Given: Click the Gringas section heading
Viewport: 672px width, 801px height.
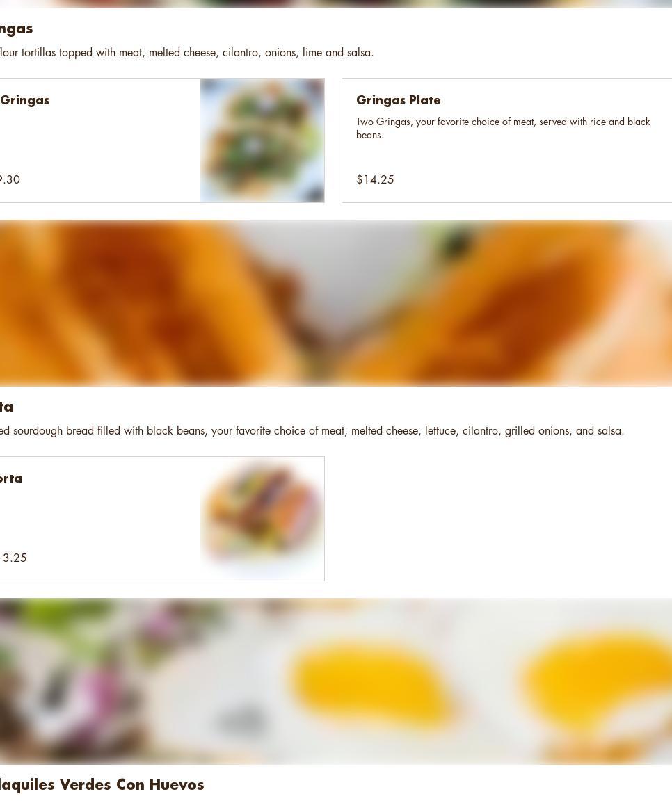Looking at the screenshot, I should (17, 29).
